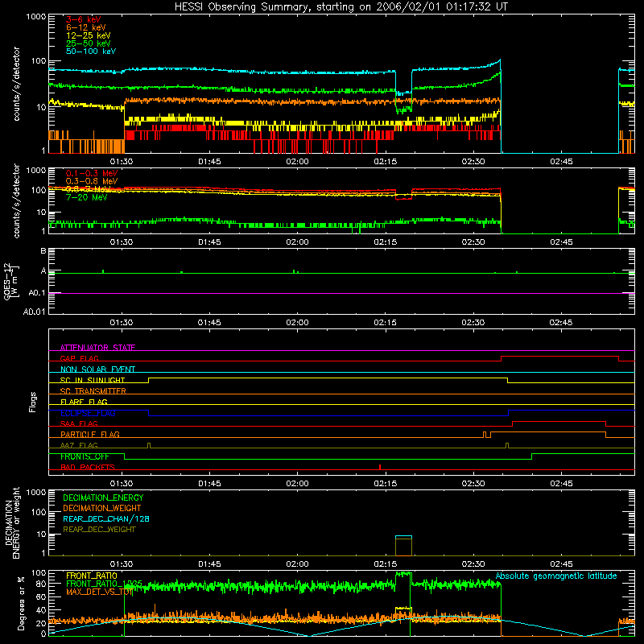Click the green FRONT_RATIO_1225 legend entry

point(105,584)
